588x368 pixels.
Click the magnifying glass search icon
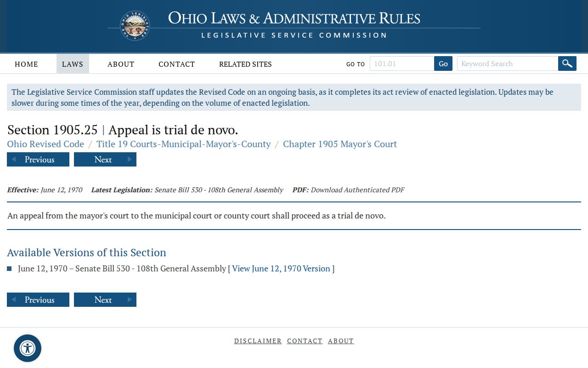(567, 63)
